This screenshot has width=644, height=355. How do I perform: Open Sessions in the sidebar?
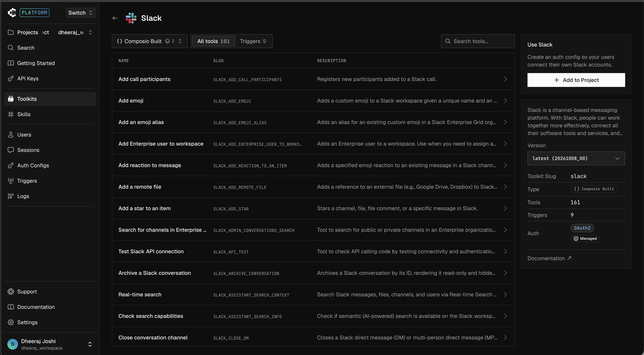[x=50, y=150]
